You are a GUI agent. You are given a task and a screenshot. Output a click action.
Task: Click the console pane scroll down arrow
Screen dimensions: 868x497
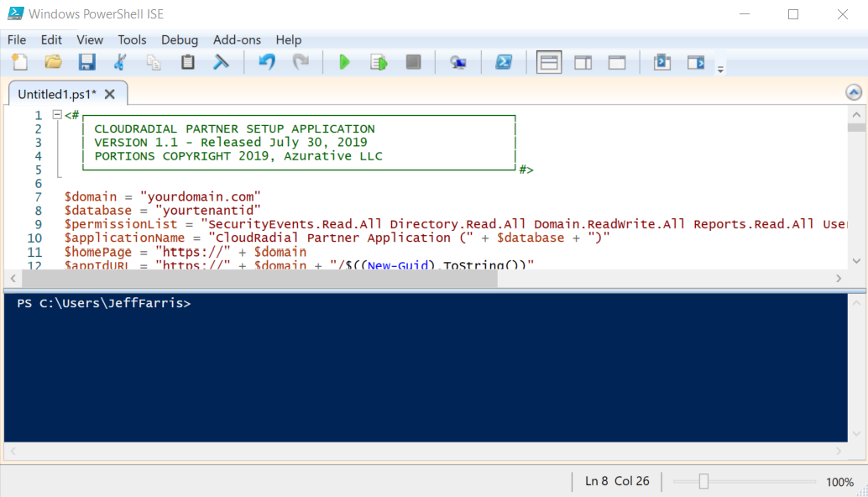(856, 433)
